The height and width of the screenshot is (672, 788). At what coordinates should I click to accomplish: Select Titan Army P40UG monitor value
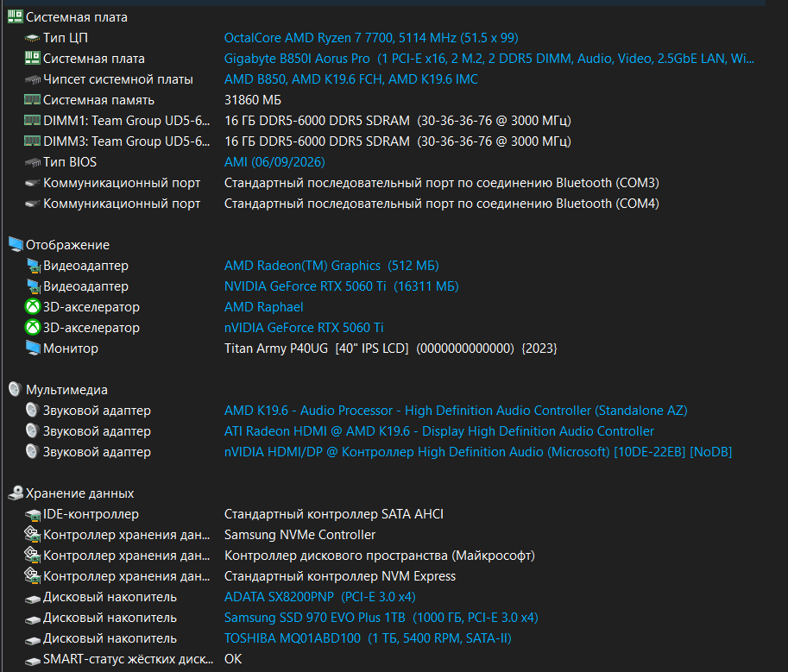tap(390, 348)
